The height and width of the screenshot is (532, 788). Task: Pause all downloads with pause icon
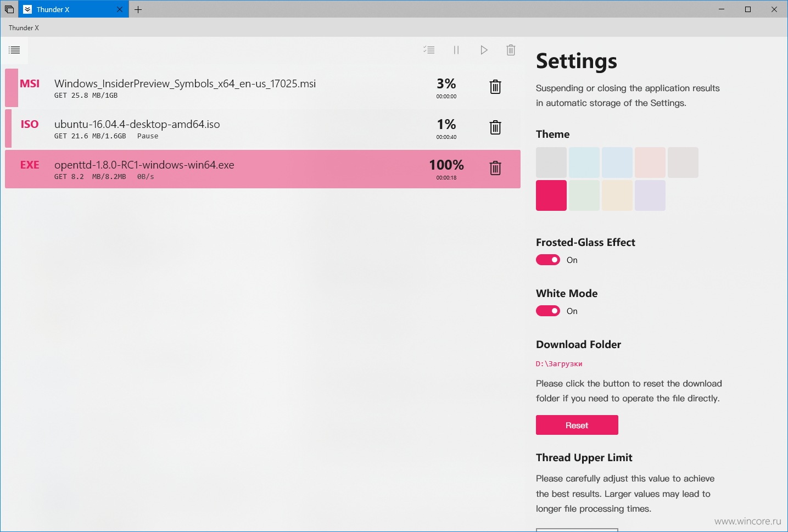pos(456,50)
